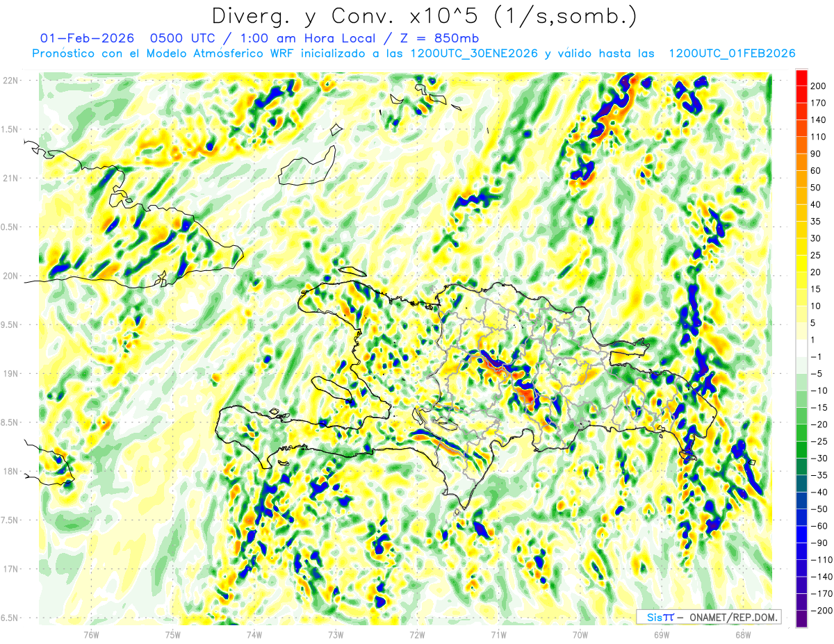Click the "9.5N" latitude label
The width and height of the screenshot is (834, 644).
coord(10,325)
